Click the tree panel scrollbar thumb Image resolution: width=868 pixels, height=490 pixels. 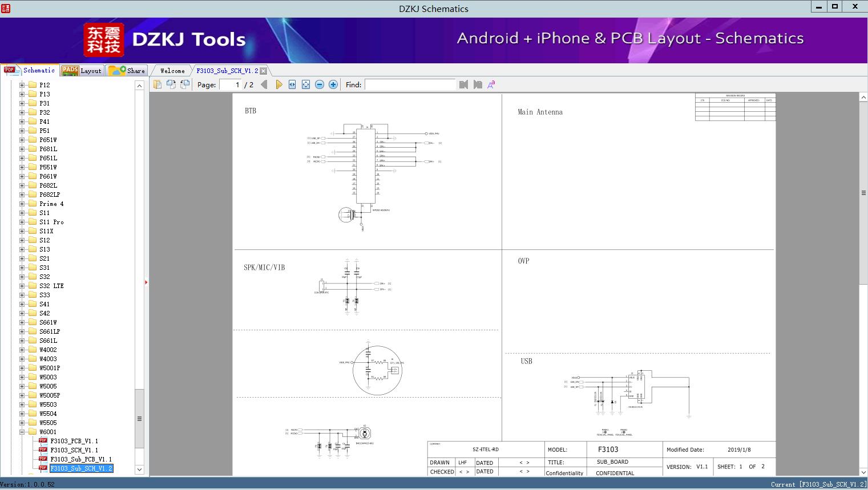(139, 418)
